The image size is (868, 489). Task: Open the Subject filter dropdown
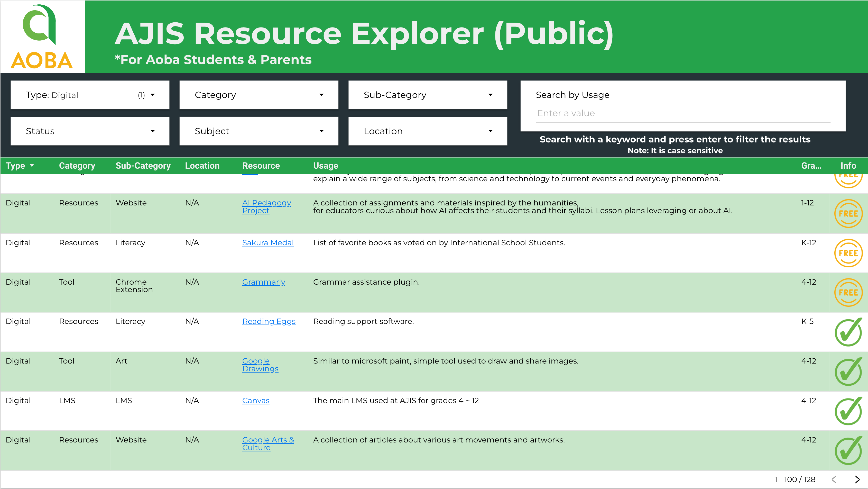[x=258, y=131]
